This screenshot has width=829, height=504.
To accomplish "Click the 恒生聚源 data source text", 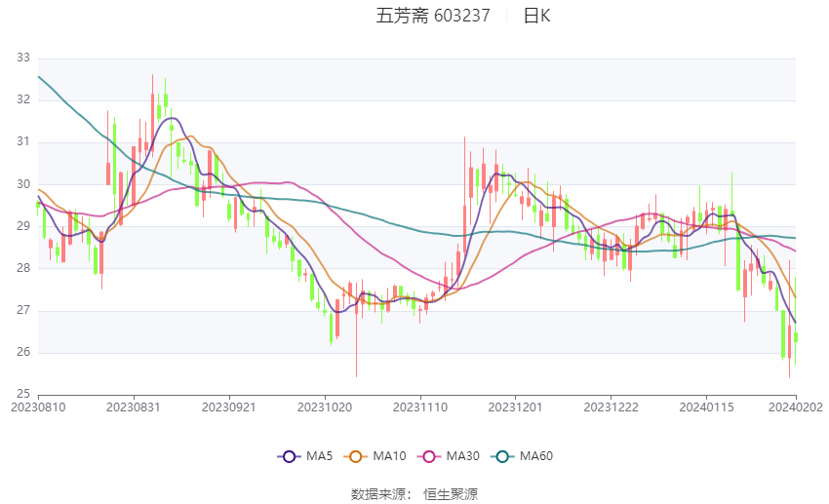I will click(x=451, y=494).
